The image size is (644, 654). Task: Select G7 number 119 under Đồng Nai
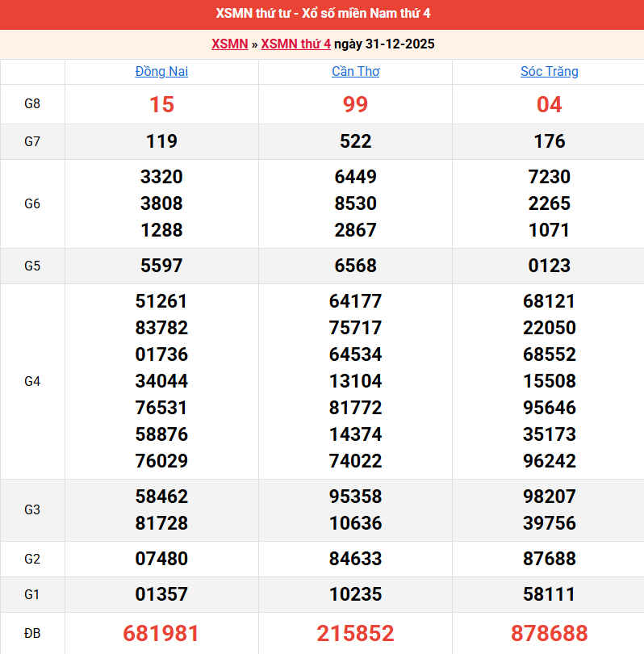pyautogui.click(x=161, y=142)
